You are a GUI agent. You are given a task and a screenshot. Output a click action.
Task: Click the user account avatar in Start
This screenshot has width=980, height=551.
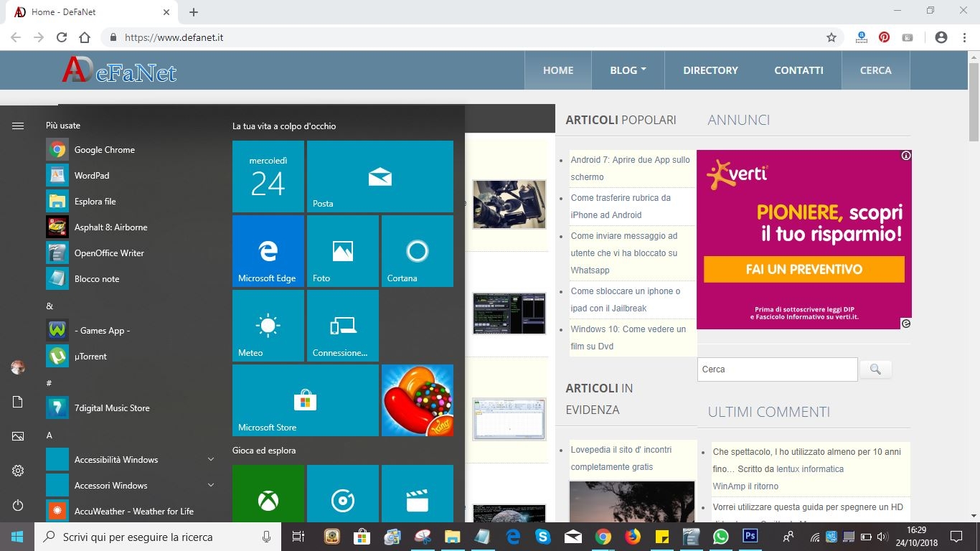(18, 367)
